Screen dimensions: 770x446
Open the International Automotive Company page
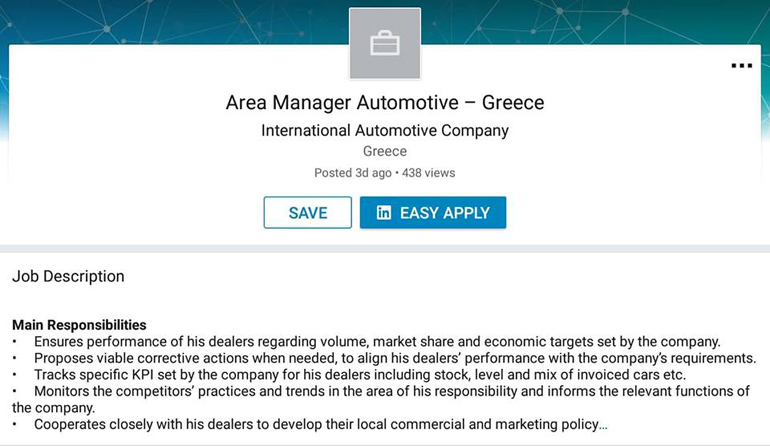pos(385,130)
